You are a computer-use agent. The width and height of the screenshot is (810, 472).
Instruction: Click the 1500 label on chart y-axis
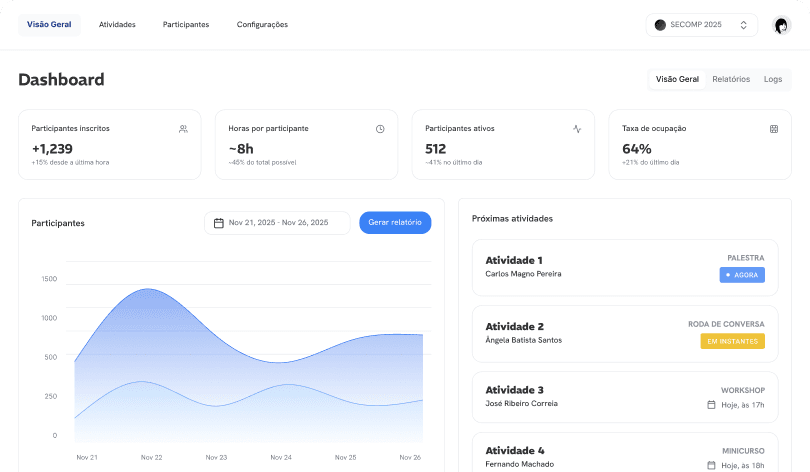(49, 279)
